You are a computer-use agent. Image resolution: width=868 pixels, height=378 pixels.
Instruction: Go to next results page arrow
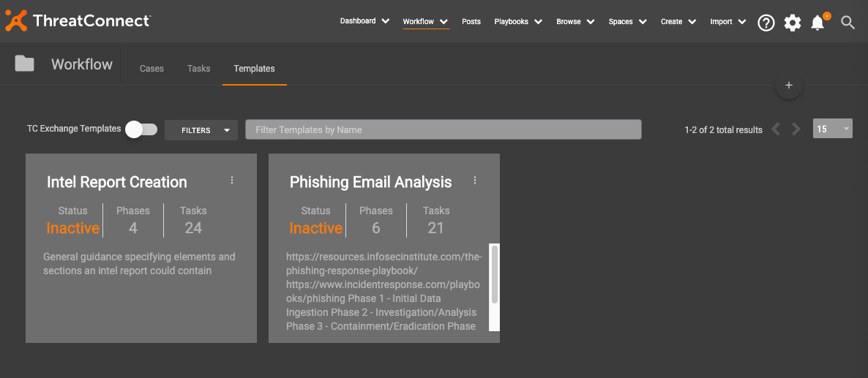pos(796,129)
